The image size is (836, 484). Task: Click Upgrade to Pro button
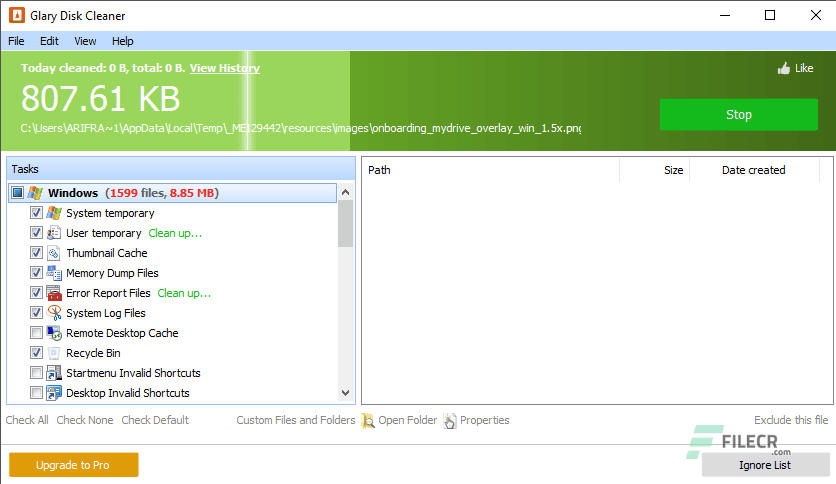74,465
